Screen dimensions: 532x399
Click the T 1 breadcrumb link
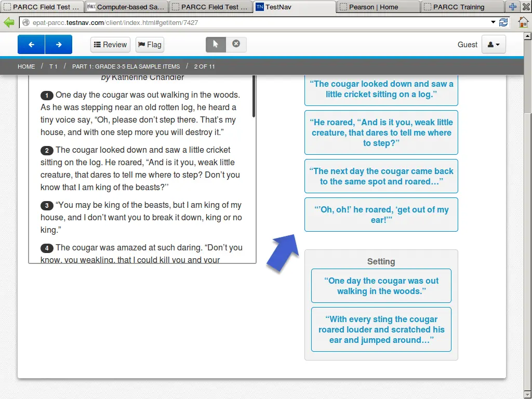click(54, 66)
